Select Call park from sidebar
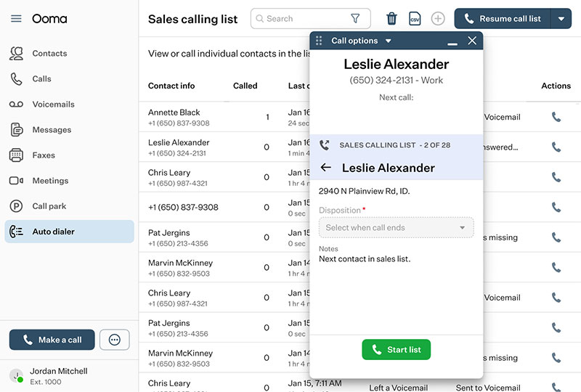This screenshot has width=581, height=392. pyautogui.click(x=49, y=206)
